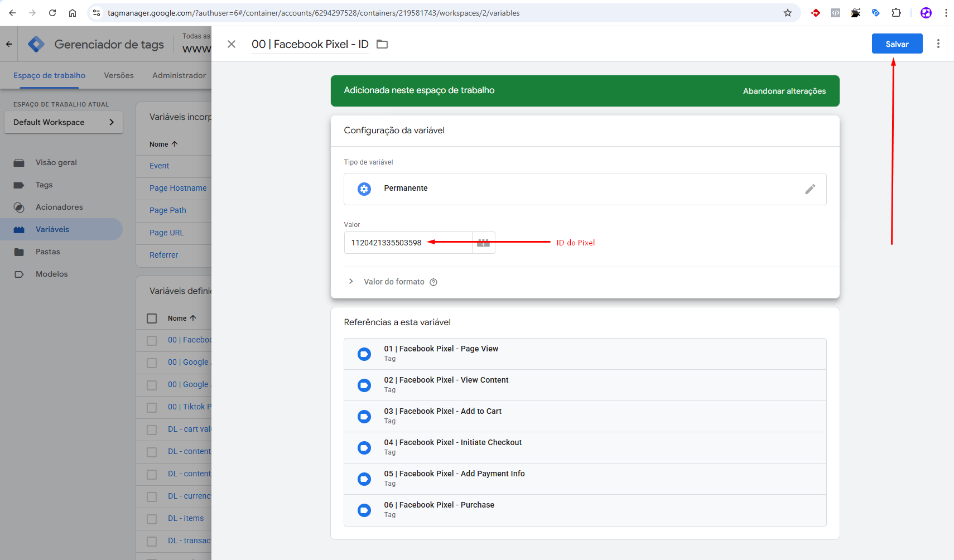Check the box for 00 | Tiktok variable
The width and height of the screenshot is (954, 560).
pyautogui.click(x=152, y=407)
